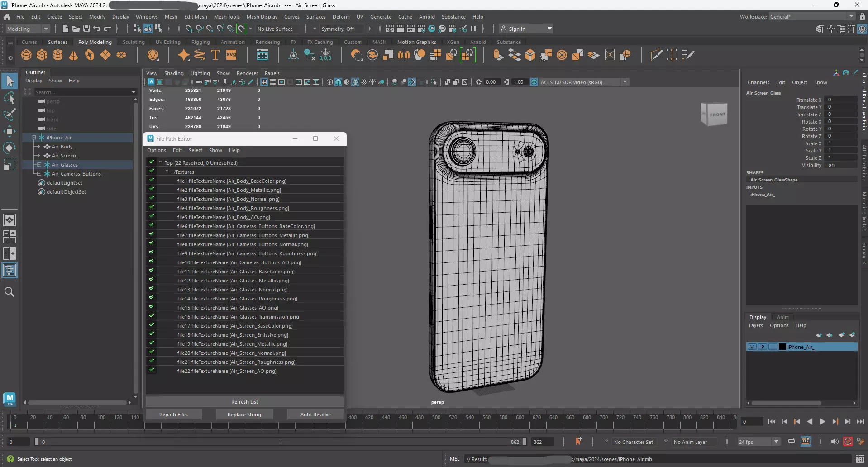The height and width of the screenshot is (467, 868).
Task: Expand the Air_Cameras_Buttons_ node in the Outliner
Action: (39, 174)
